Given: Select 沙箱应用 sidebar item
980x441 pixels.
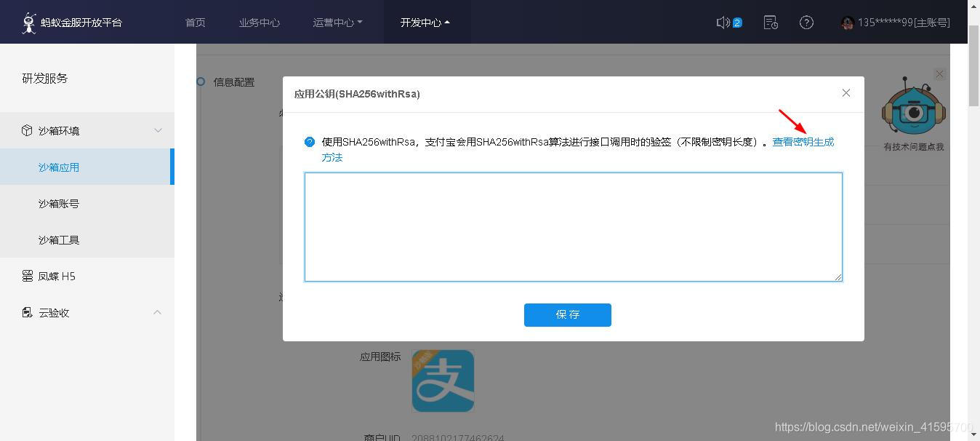Looking at the screenshot, I should pos(87,167).
